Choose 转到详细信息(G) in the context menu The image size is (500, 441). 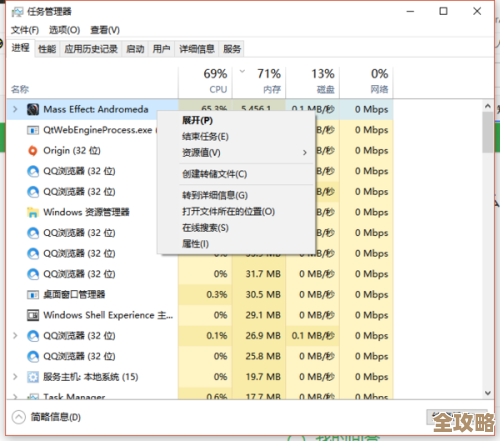point(237,195)
